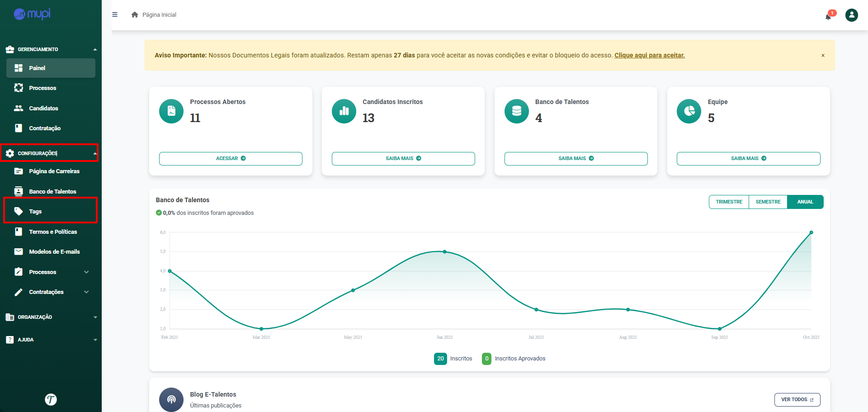Dismiss the Aviso Importante banner
Viewport: 868px width, 412px height.
(823, 56)
